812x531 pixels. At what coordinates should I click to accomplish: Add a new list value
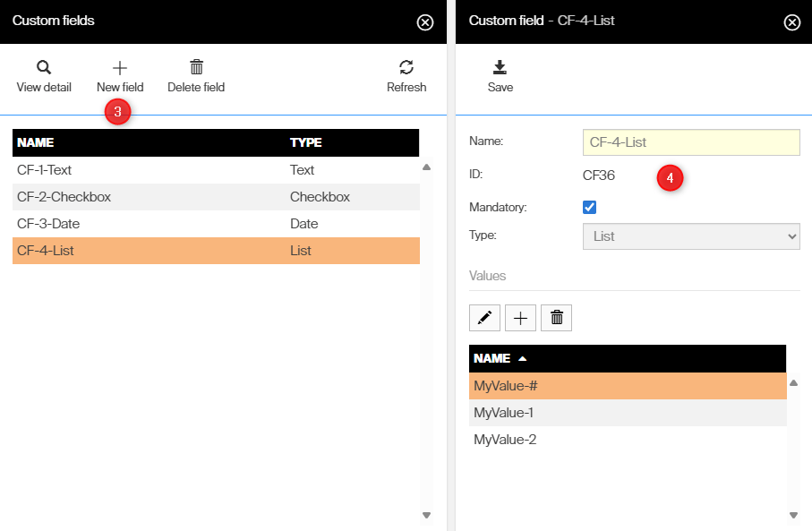tap(520, 318)
